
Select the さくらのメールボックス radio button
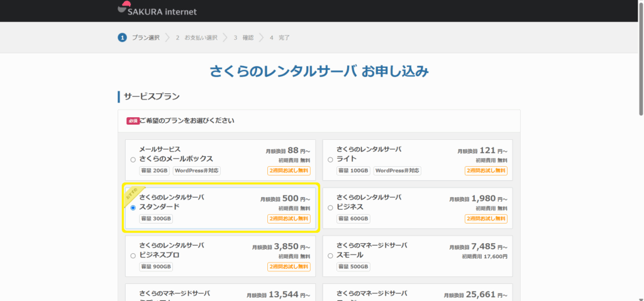pyautogui.click(x=133, y=159)
